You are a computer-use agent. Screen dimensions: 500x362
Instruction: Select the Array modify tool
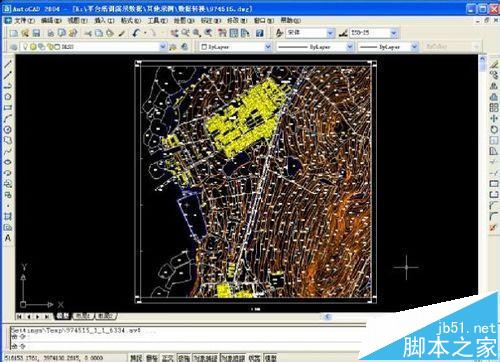[494, 107]
